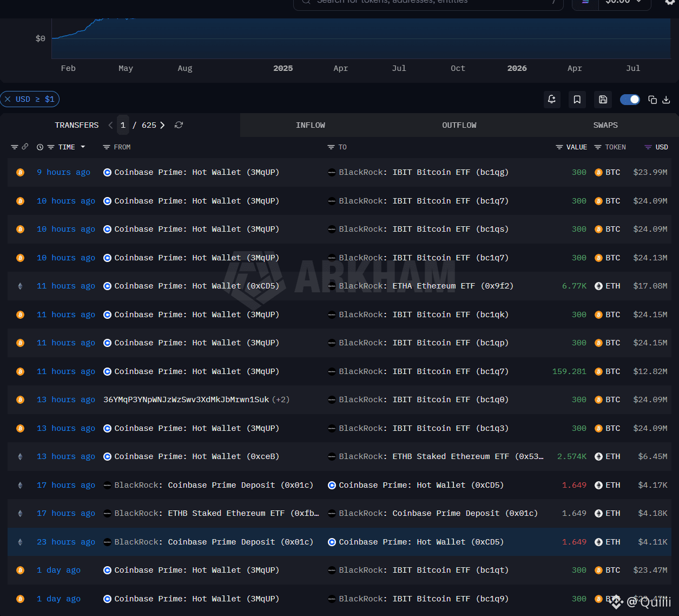Toggle the TIME sort arrow

(83, 147)
